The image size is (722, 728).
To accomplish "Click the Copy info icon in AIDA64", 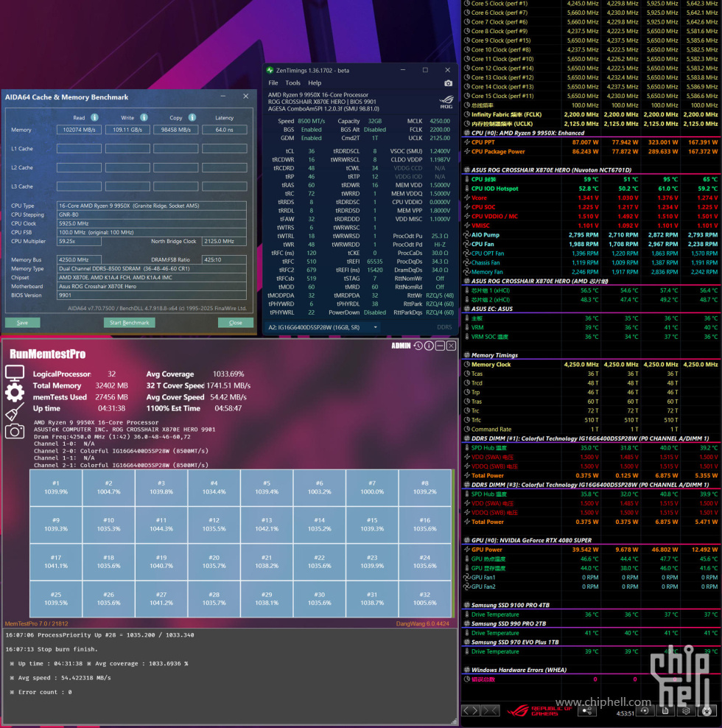I will click(x=192, y=117).
